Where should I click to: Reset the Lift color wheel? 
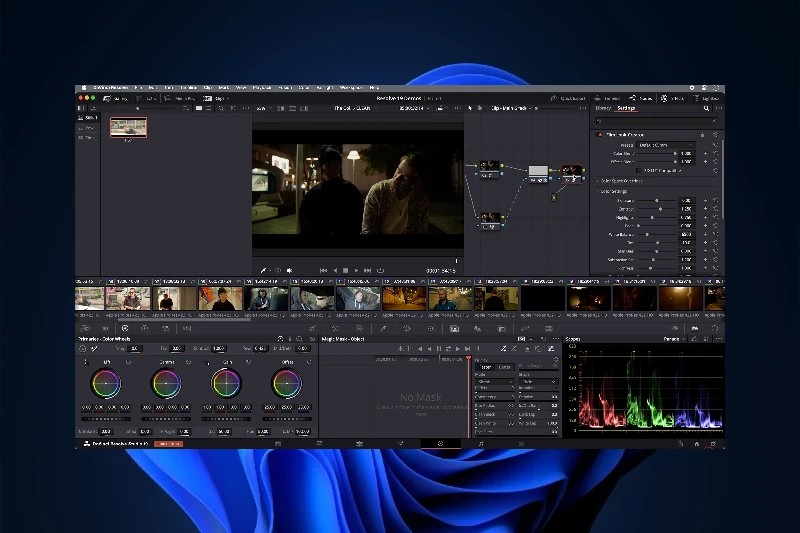(x=128, y=362)
